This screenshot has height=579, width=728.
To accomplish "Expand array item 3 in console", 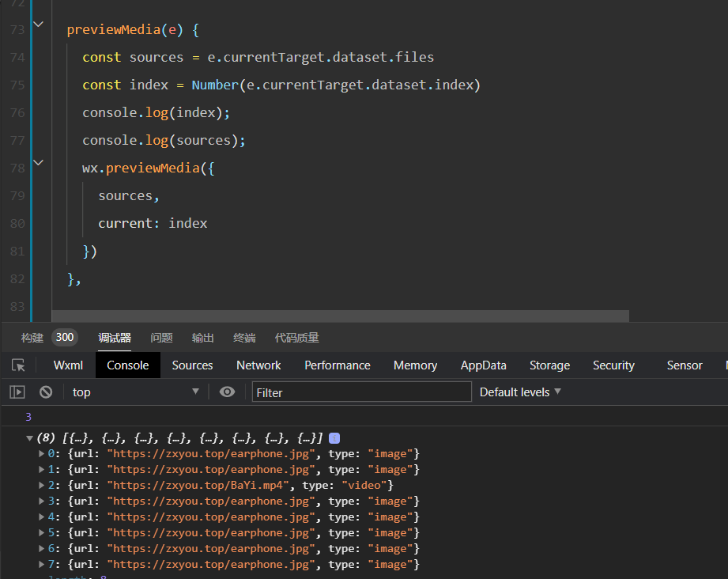I will coord(41,501).
